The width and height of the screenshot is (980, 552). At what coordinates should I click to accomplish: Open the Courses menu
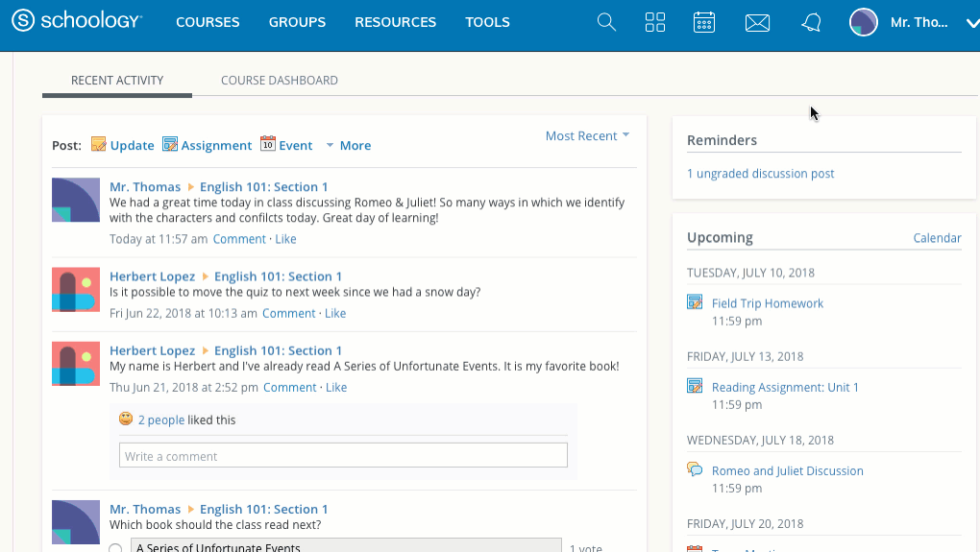coord(208,22)
